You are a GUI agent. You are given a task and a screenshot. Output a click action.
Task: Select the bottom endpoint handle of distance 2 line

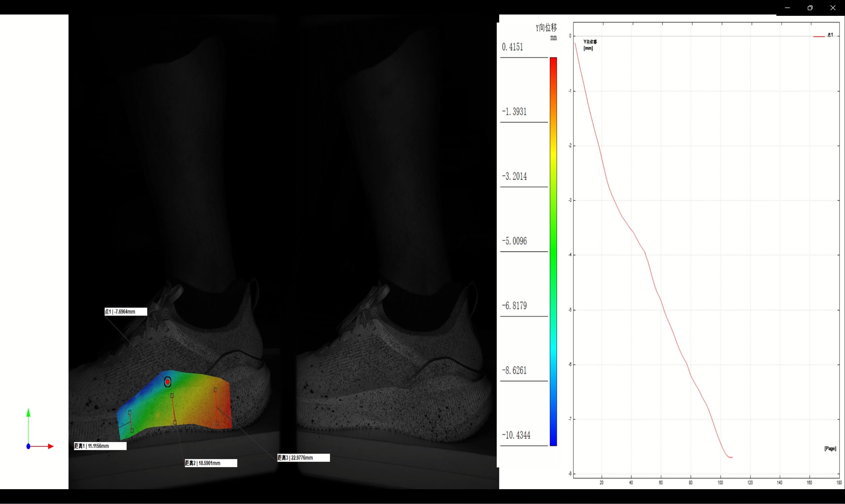(x=175, y=422)
